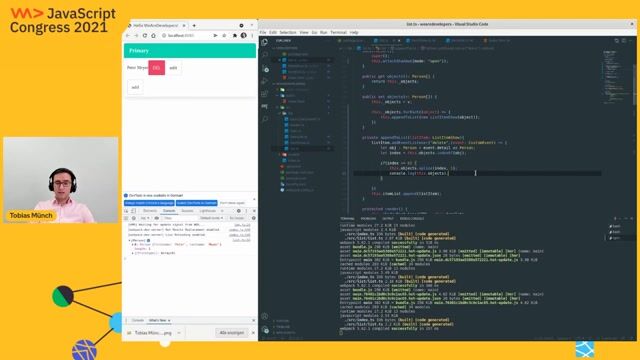Click the add button below the list

click(x=135, y=87)
